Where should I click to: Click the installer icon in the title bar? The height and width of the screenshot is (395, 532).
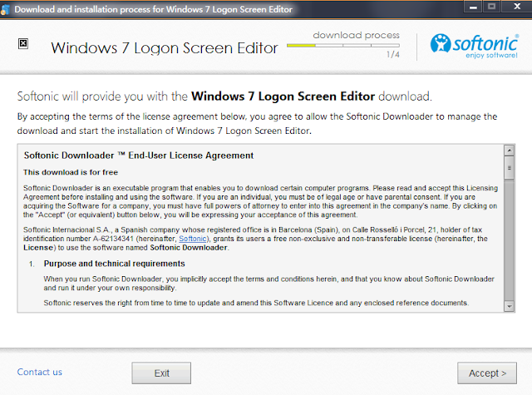tap(5, 9)
